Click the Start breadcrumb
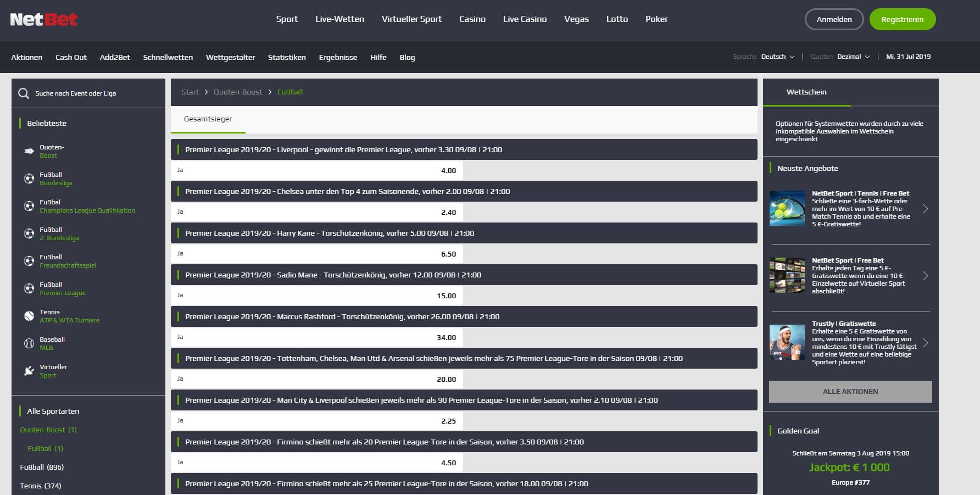The width and height of the screenshot is (980, 495). click(x=190, y=92)
